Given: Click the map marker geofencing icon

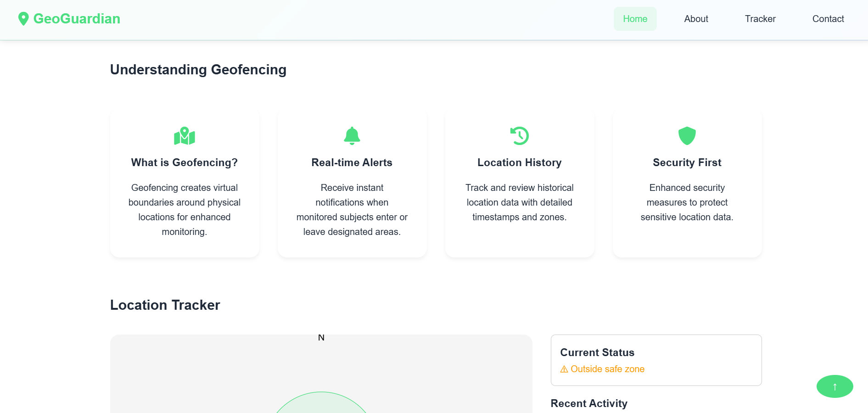Looking at the screenshot, I should pos(185,136).
